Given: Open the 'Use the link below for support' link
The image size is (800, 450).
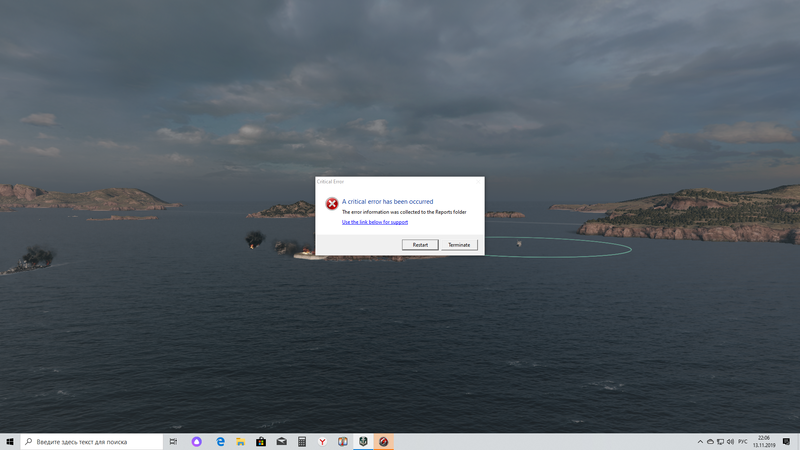Looking at the screenshot, I should pos(375,222).
